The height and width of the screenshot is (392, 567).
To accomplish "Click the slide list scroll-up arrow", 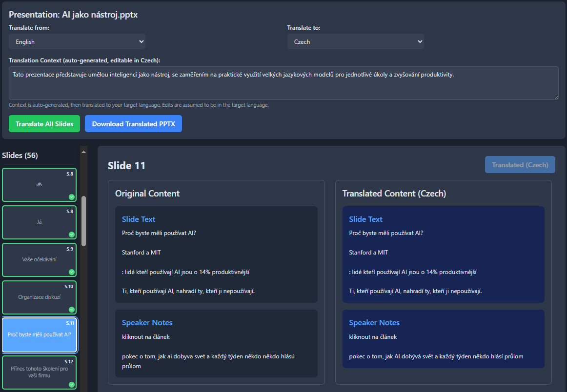I will click(83, 152).
